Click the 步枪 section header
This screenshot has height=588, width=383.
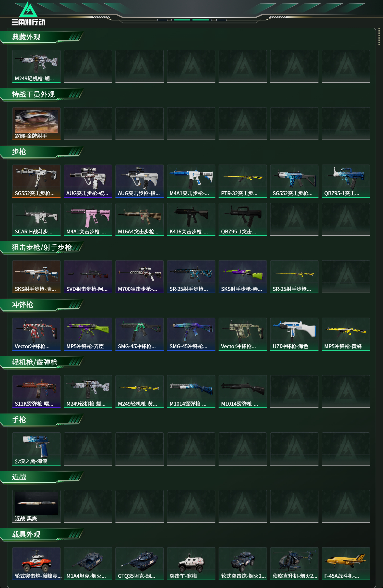(x=19, y=152)
